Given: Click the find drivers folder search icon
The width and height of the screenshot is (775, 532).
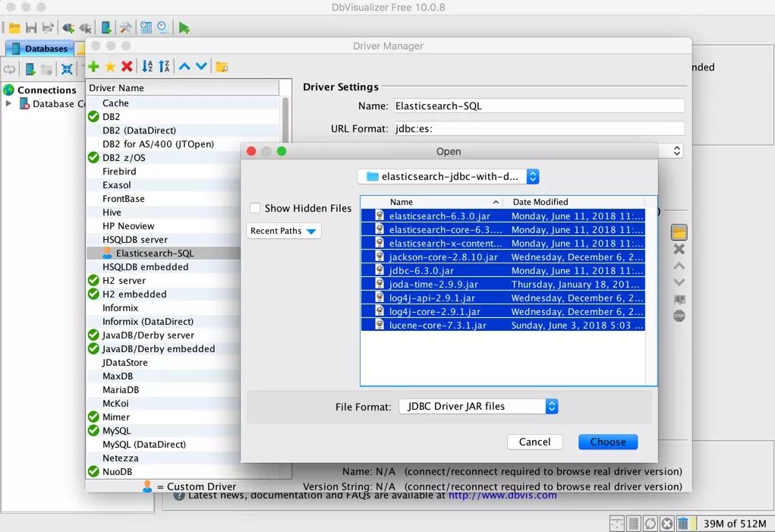Looking at the screenshot, I should tap(221, 67).
